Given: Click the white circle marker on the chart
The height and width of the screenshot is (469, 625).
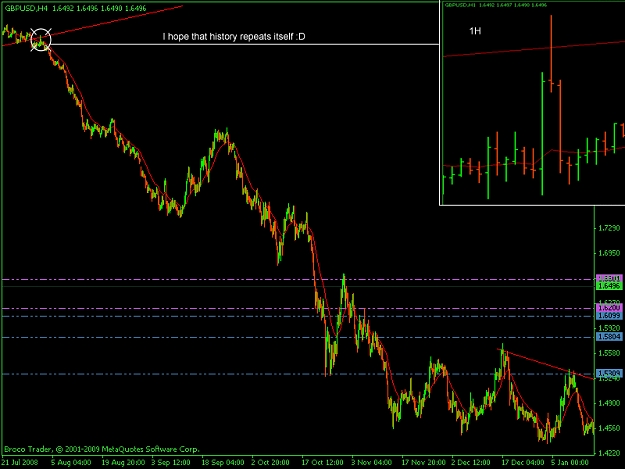Looking at the screenshot, I should [41, 39].
